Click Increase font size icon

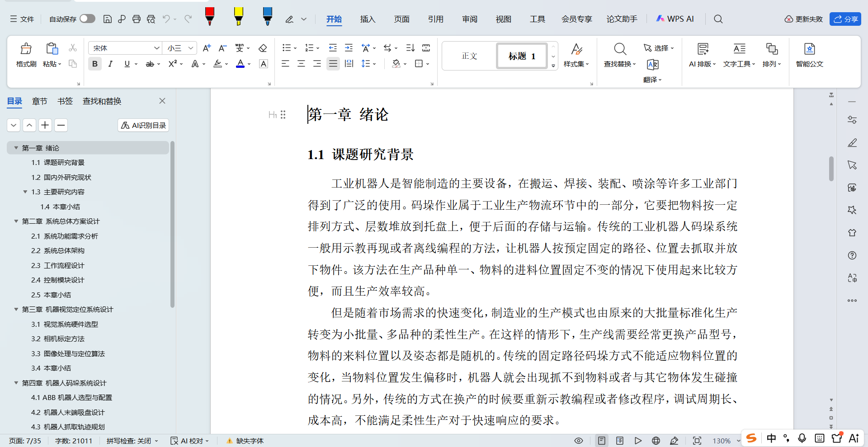click(x=207, y=48)
